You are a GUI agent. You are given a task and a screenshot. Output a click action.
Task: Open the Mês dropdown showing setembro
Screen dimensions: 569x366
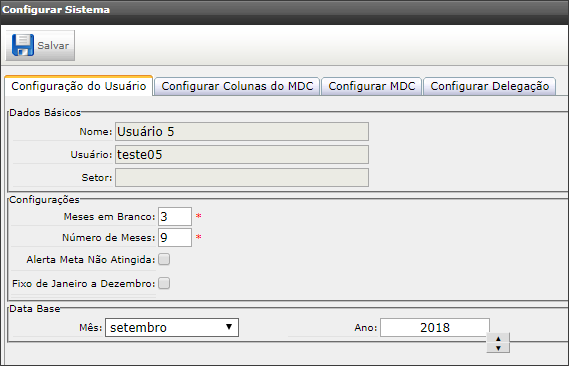172,328
